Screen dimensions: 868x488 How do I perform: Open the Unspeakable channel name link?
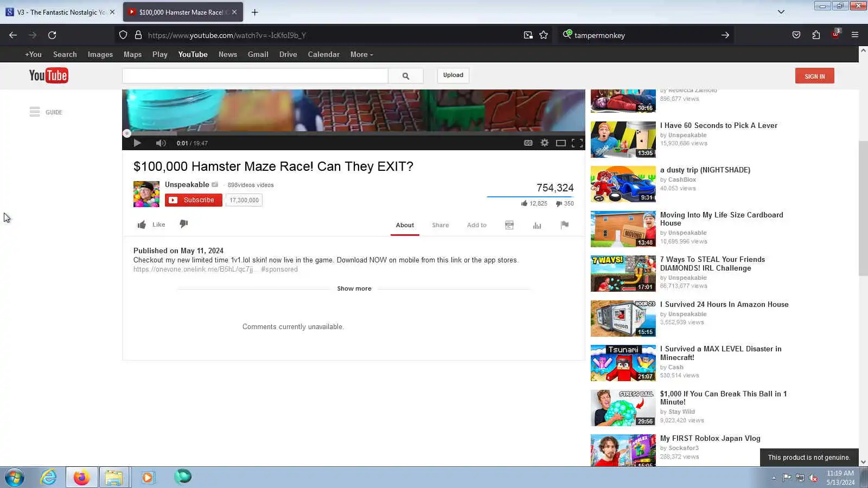(187, 184)
